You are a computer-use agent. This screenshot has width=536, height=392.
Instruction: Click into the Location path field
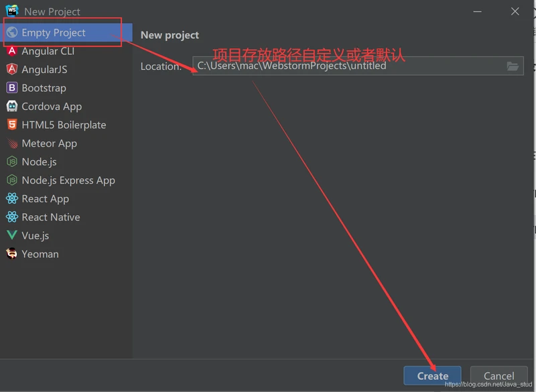[348, 66]
